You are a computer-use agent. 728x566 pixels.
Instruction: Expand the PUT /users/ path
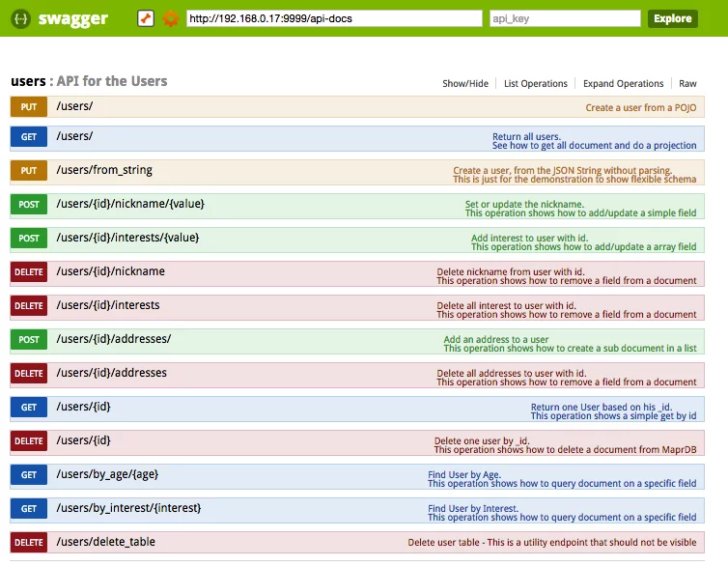(74, 106)
